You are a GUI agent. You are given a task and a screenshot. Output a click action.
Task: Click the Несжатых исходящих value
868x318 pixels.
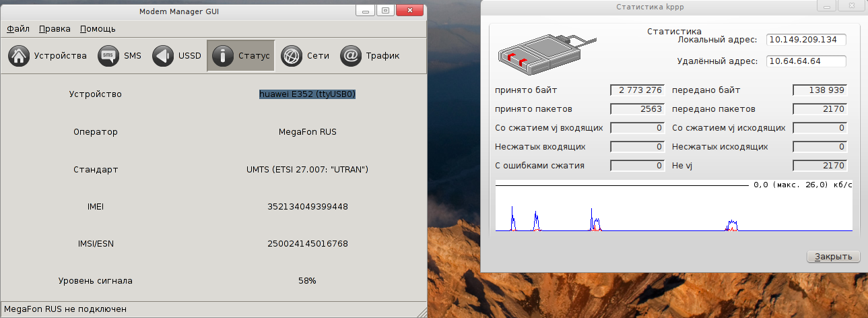click(820, 146)
